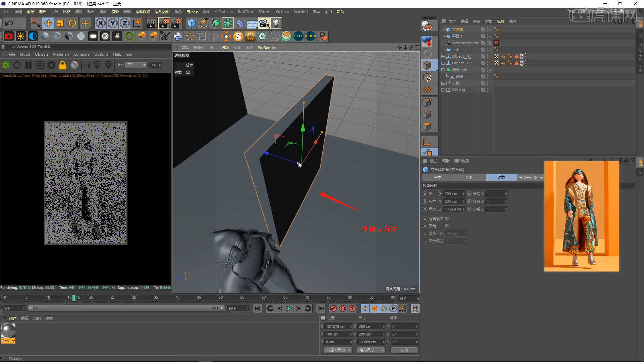Select the Light object icon in toolbar
This screenshot has width=644, height=362.
tap(276, 23)
